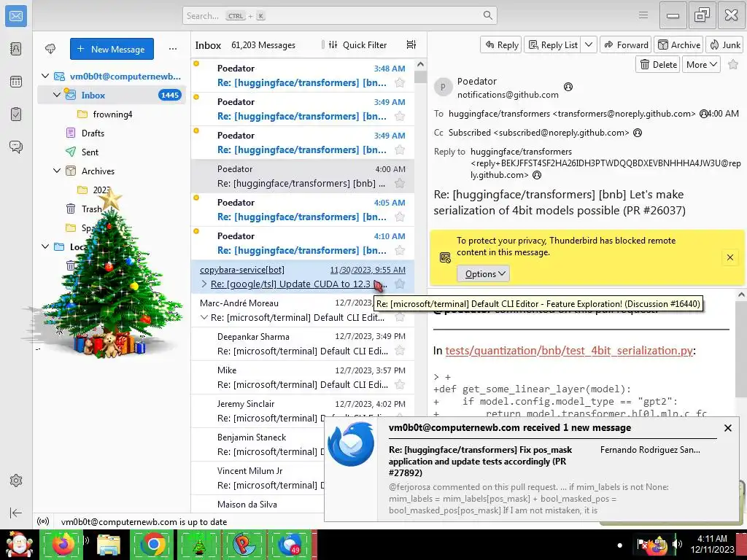
Task: Select the Archives folder
Action: pyautogui.click(x=98, y=171)
